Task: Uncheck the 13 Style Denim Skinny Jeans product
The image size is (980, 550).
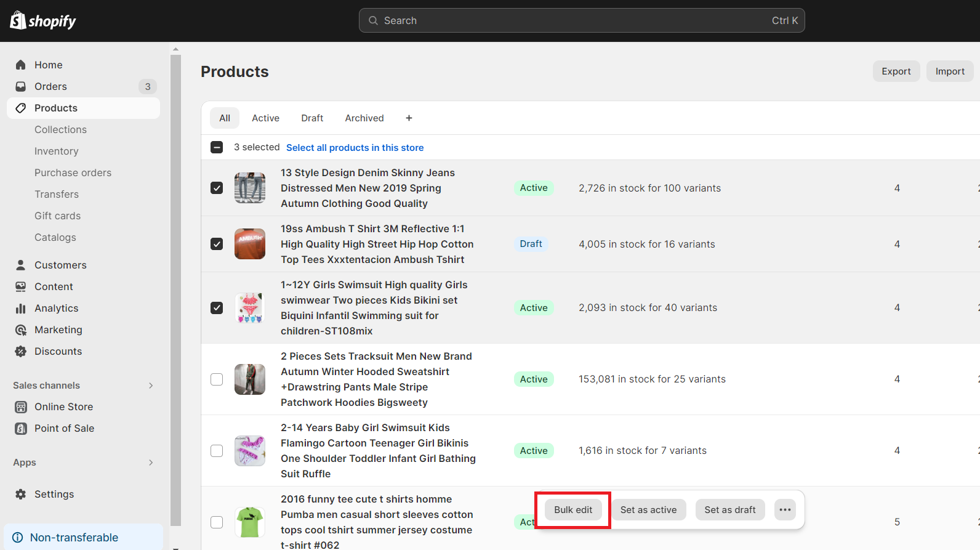Action: pyautogui.click(x=217, y=188)
